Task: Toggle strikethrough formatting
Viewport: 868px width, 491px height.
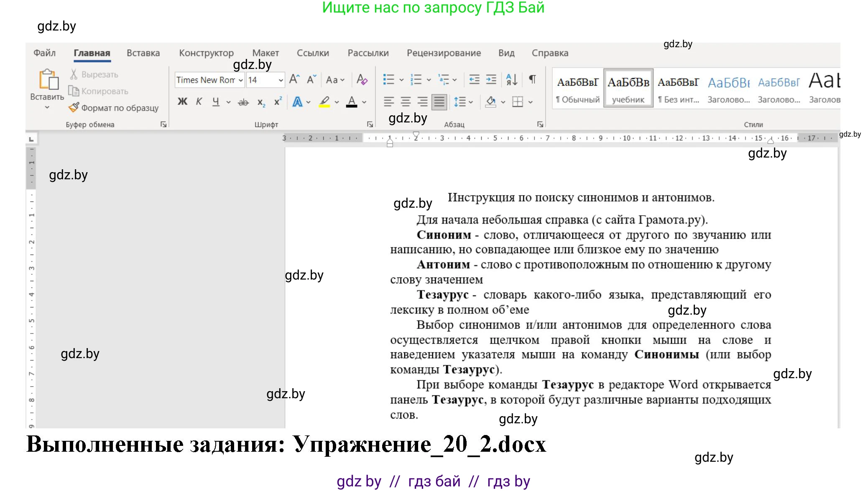Action: click(x=243, y=102)
